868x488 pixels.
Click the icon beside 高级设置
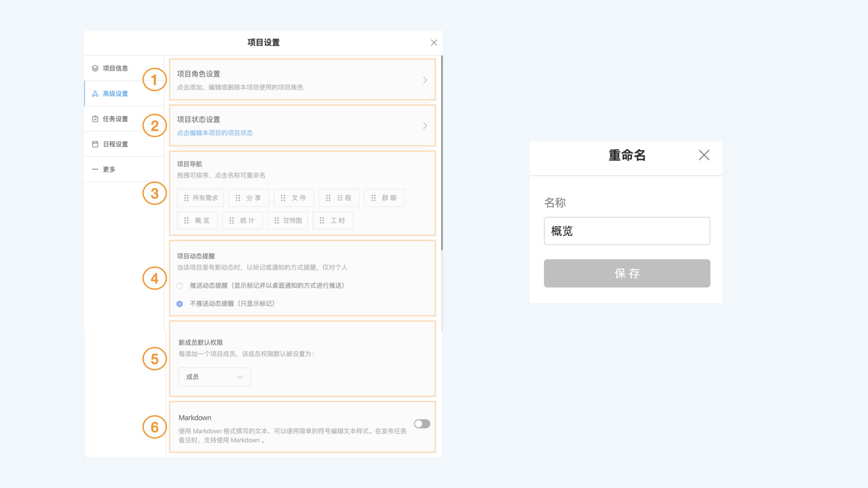coord(95,94)
